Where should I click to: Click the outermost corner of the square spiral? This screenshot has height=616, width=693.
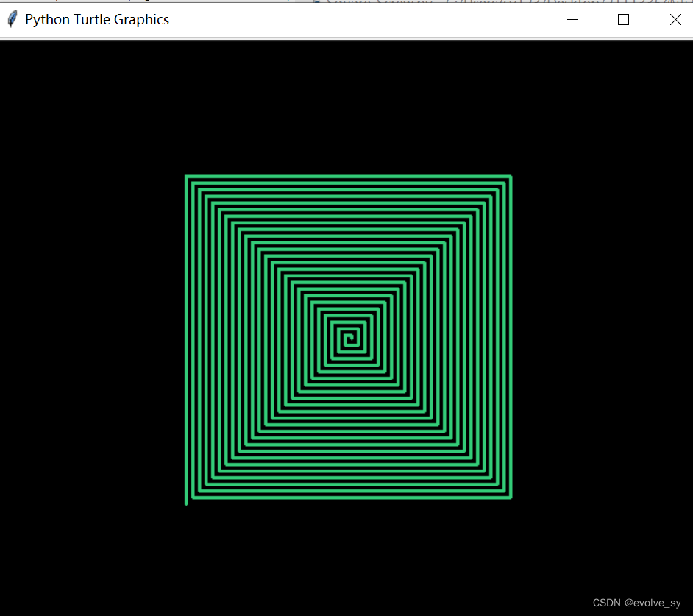click(185, 175)
